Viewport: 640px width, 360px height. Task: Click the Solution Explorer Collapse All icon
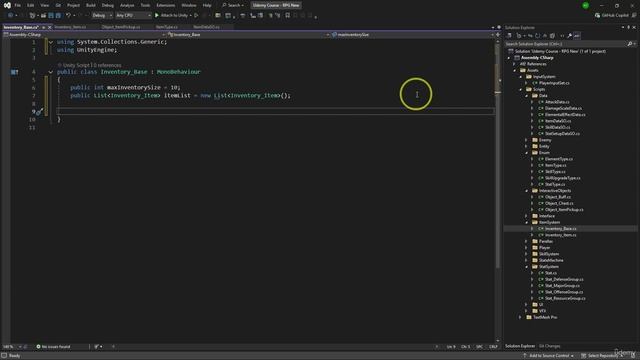coord(544,36)
